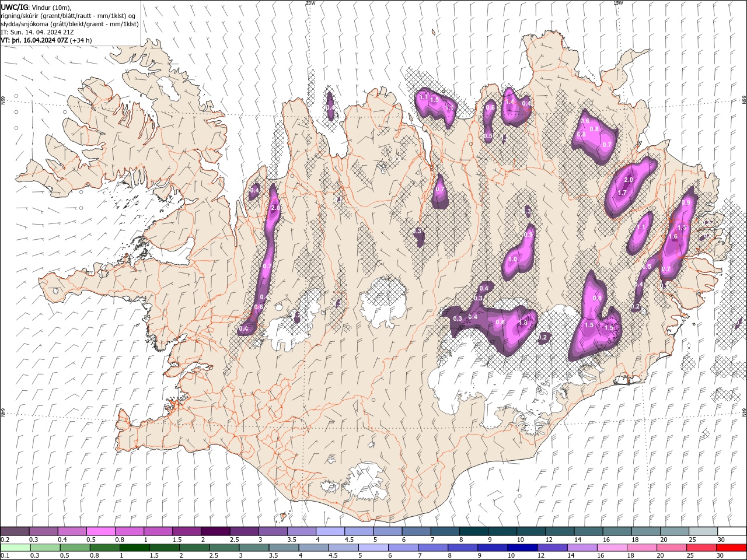Click the medium blue 8–9 swatch in the lower legend

click(462, 548)
